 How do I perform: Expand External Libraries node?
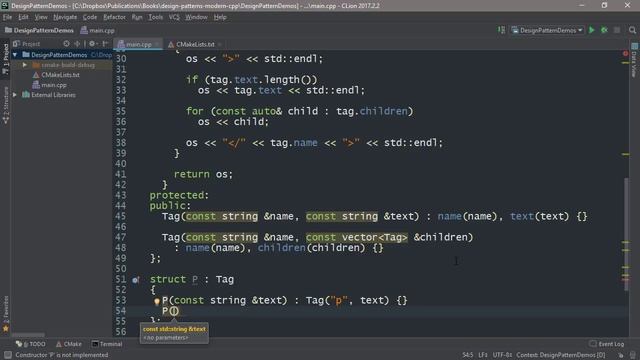[x=15, y=95]
